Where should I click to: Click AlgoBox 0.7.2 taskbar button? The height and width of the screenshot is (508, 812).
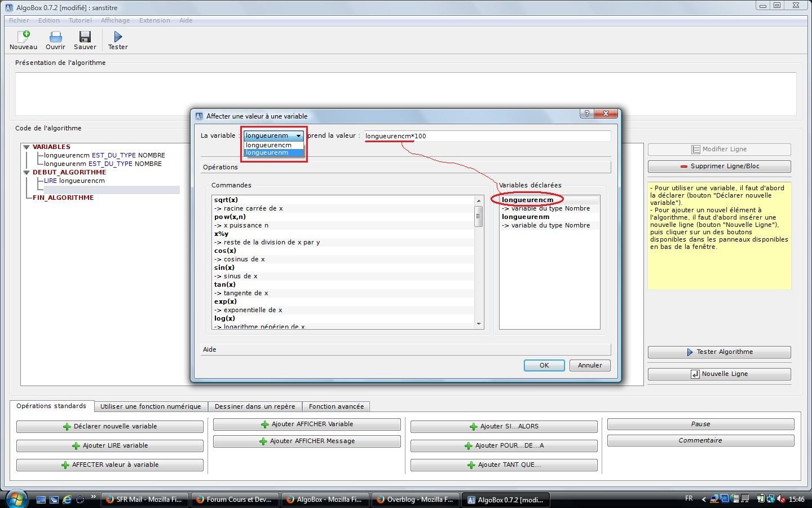[x=505, y=500]
